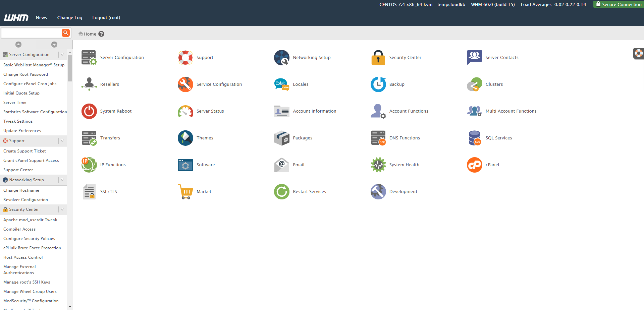Click the Home help question mark icon
644x310 pixels.
pyautogui.click(x=101, y=34)
